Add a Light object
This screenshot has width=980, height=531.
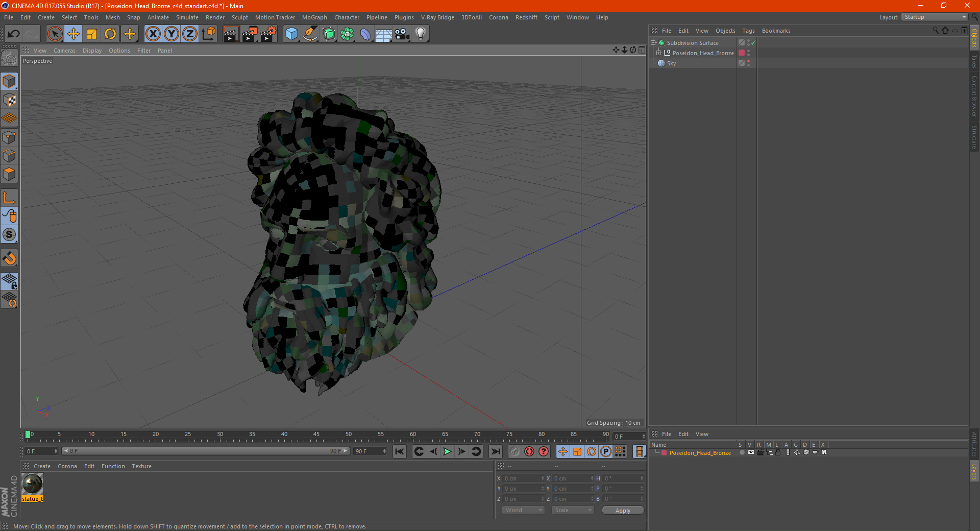(421, 34)
